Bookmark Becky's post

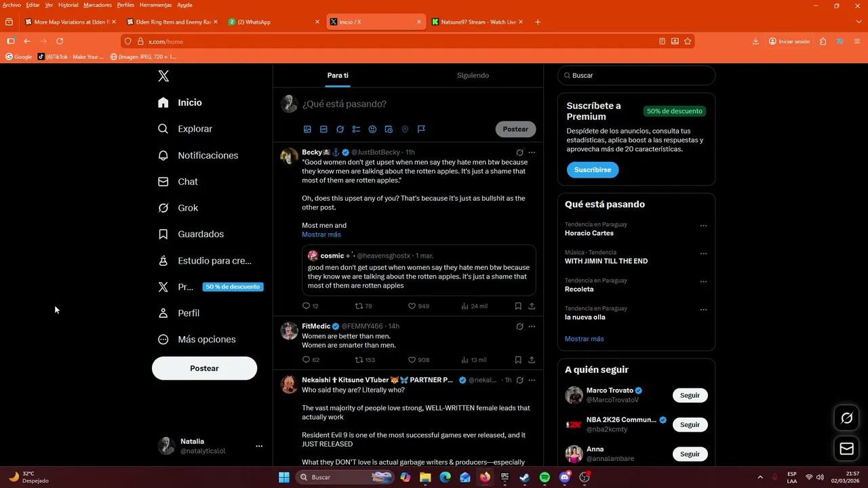[x=518, y=306]
